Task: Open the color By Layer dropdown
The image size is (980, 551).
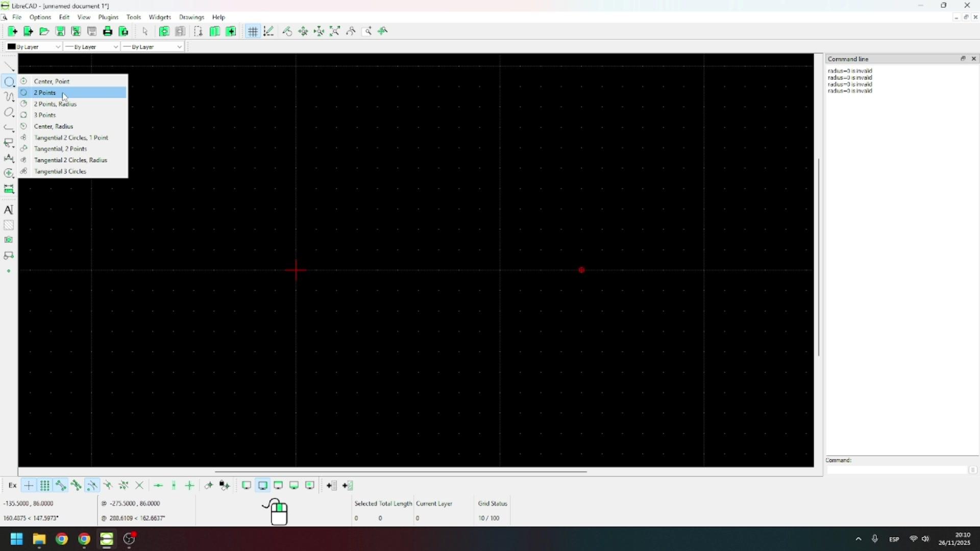Action: [x=34, y=47]
